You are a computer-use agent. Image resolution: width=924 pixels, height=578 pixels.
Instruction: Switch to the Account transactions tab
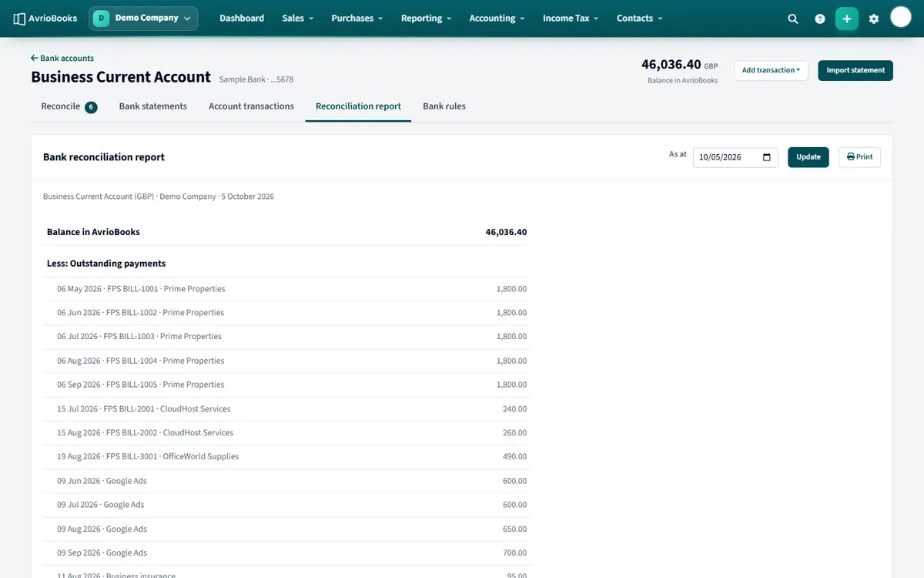251,106
